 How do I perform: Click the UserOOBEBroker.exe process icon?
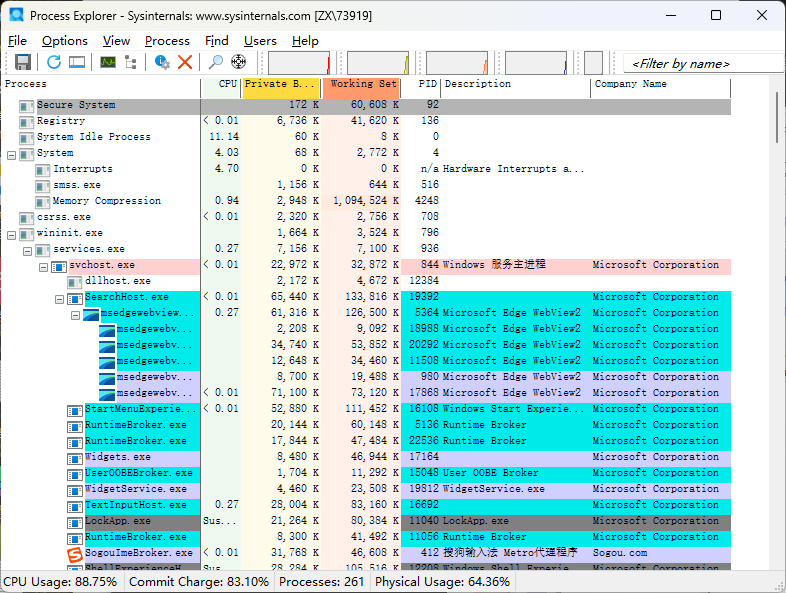pyautogui.click(x=75, y=475)
